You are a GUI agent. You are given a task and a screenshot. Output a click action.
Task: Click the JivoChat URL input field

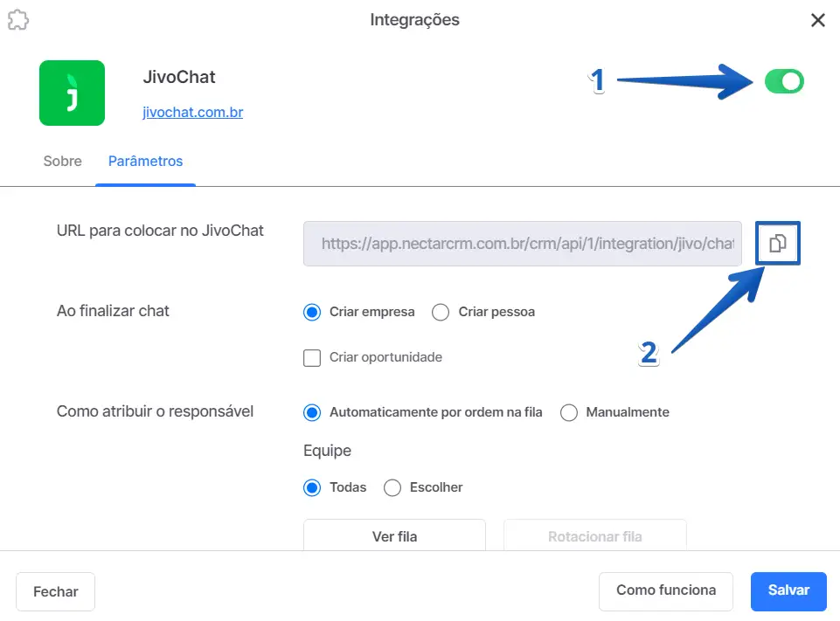(x=522, y=244)
